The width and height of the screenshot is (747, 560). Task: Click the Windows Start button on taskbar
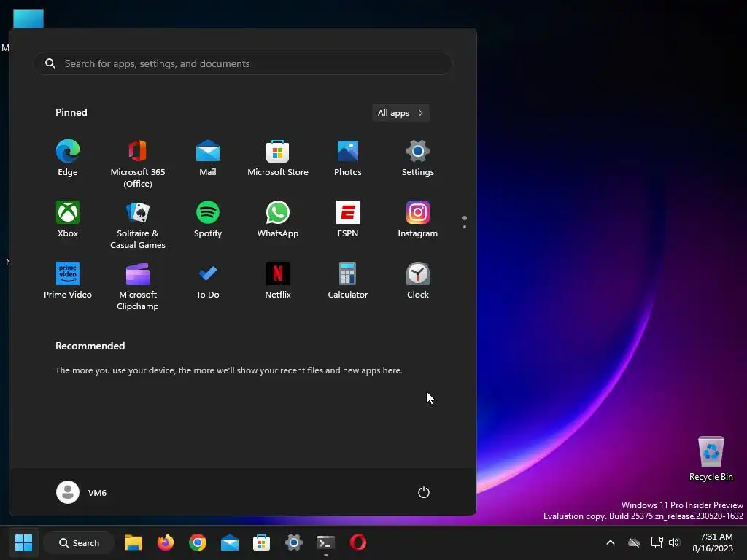pyautogui.click(x=23, y=542)
